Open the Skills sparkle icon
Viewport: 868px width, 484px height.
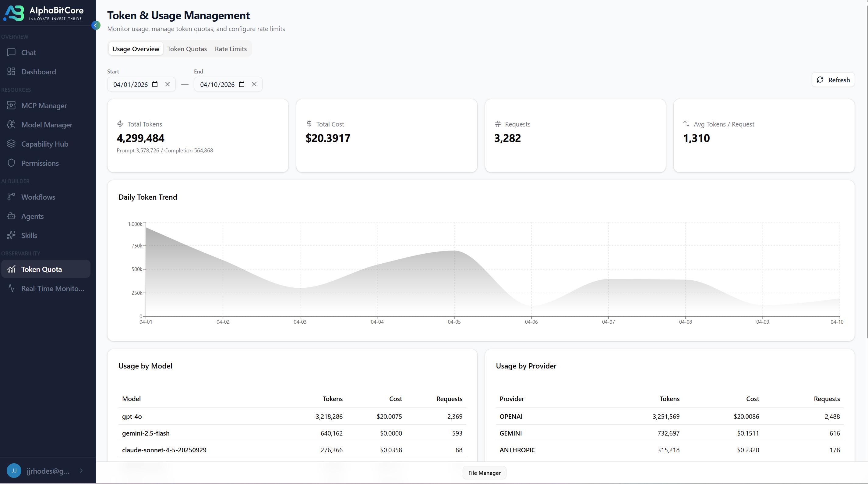point(12,235)
